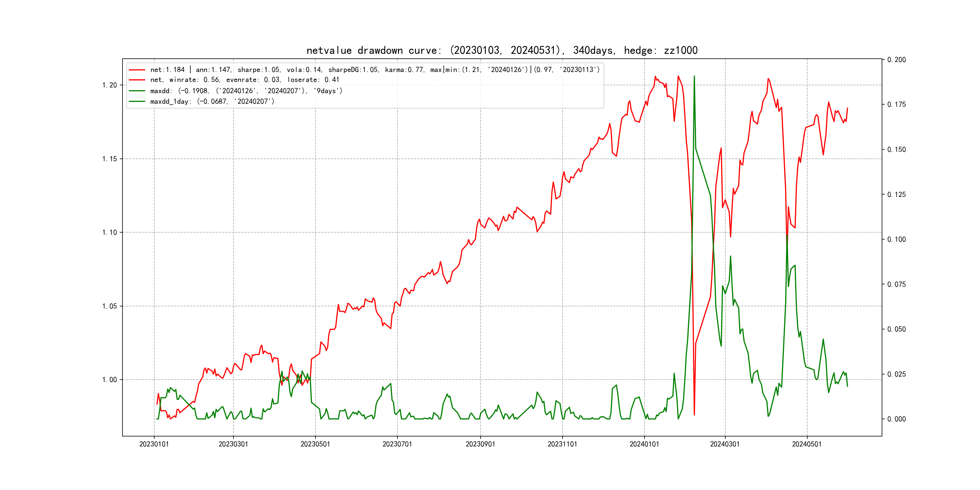Image resolution: width=980 pixels, height=490 pixels.
Task: Click the 0.000 right axis tick label
Action: (897, 419)
